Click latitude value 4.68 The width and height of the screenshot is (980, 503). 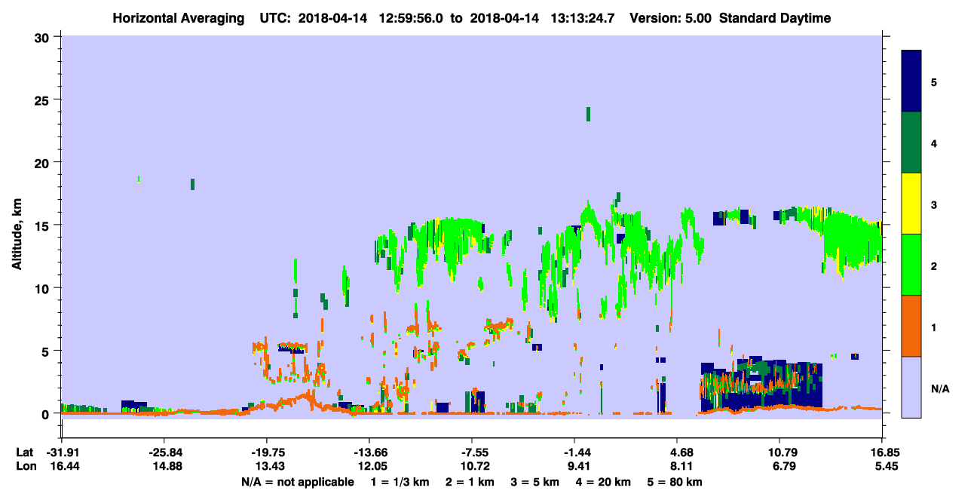[677, 452]
